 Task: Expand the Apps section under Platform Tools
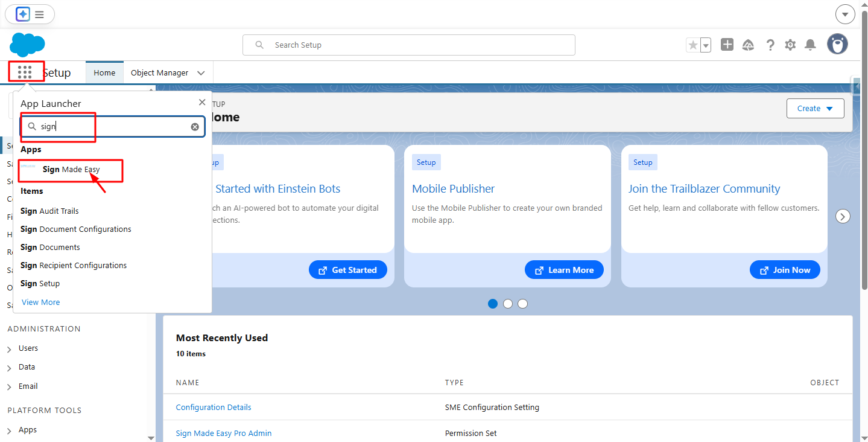point(10,431)
